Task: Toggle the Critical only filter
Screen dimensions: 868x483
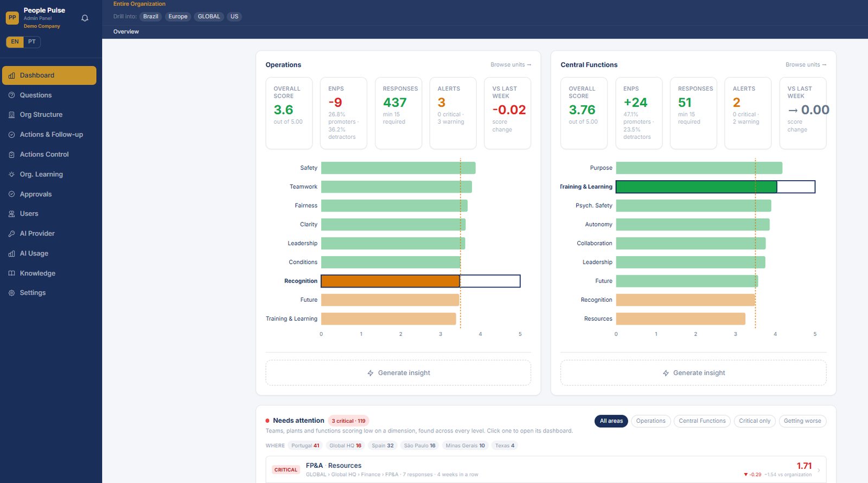Action: coord(755,421)
